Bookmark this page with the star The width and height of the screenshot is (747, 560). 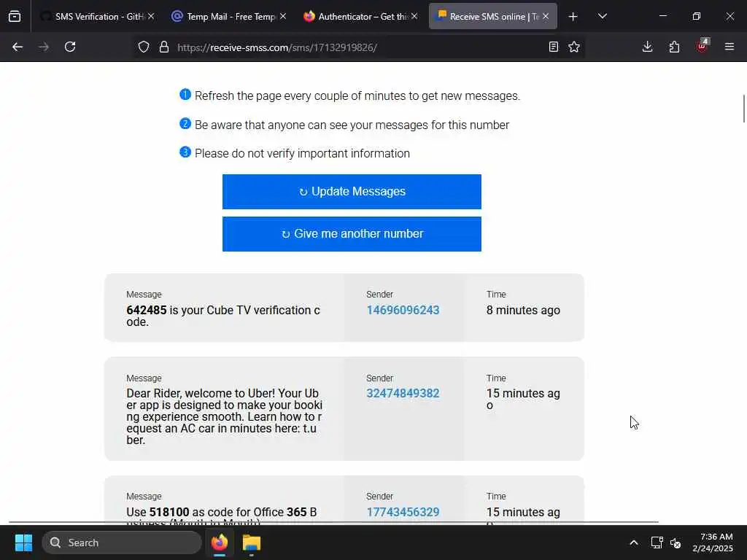(x=574, y=47)
